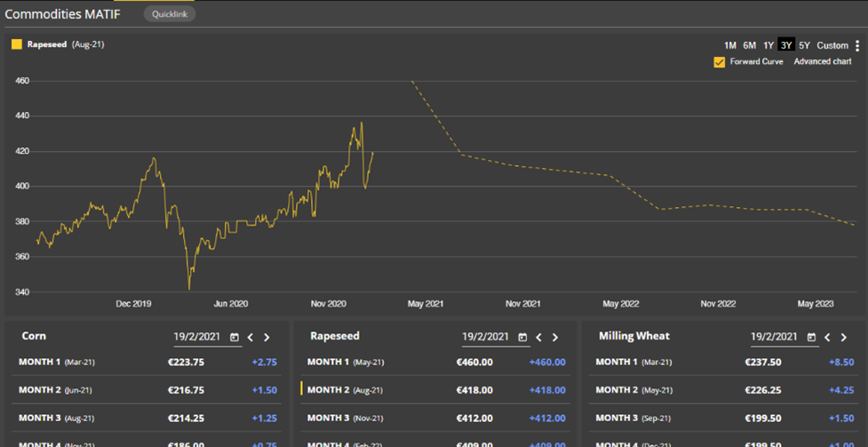Click the Corn change value +1.25
The height and width of the screenshot is (447, 868).
[x=264, y=419]
